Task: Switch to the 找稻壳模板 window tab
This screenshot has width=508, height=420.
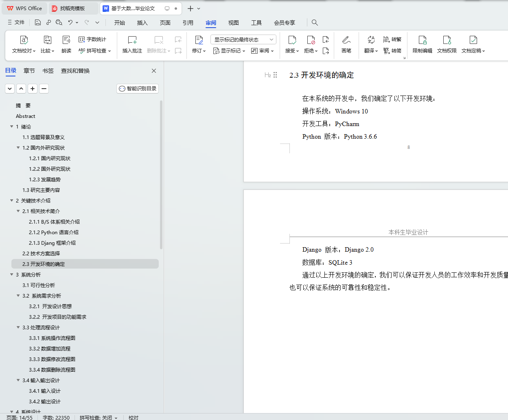Action: 73,8
